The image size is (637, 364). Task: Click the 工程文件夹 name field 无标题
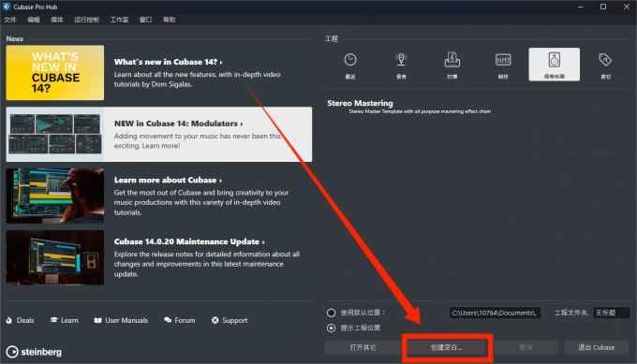(611, 313)
